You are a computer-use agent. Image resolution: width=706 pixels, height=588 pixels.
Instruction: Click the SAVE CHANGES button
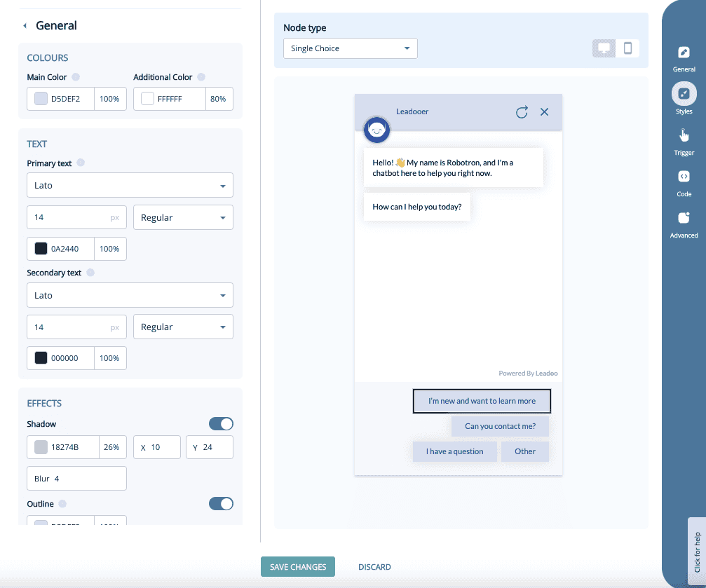pyautogui.click(x=297, y=566)
